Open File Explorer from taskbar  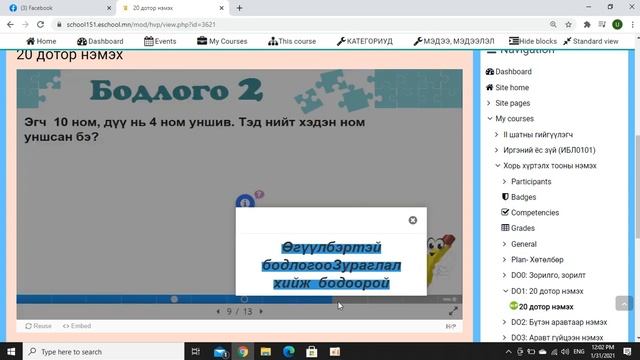tap(266, 351)
